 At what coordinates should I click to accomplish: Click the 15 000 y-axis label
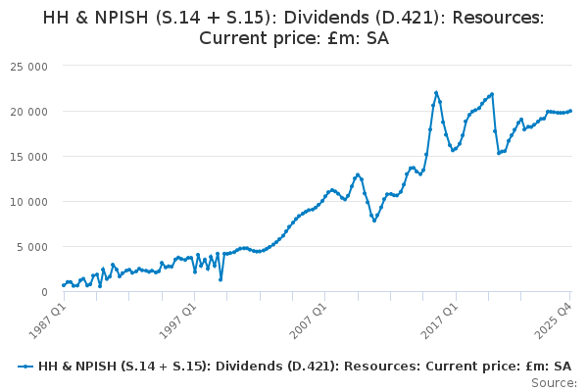(30, 157)
